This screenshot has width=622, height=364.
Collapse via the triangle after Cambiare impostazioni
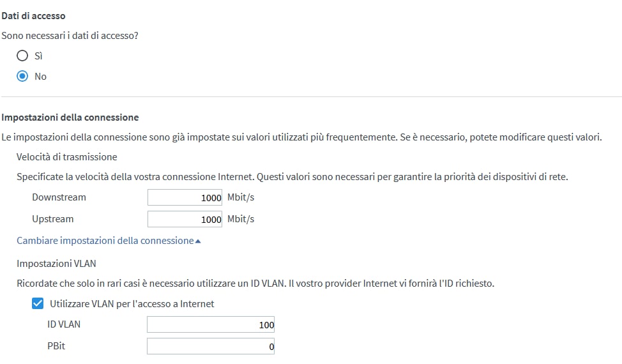(198, 241)
